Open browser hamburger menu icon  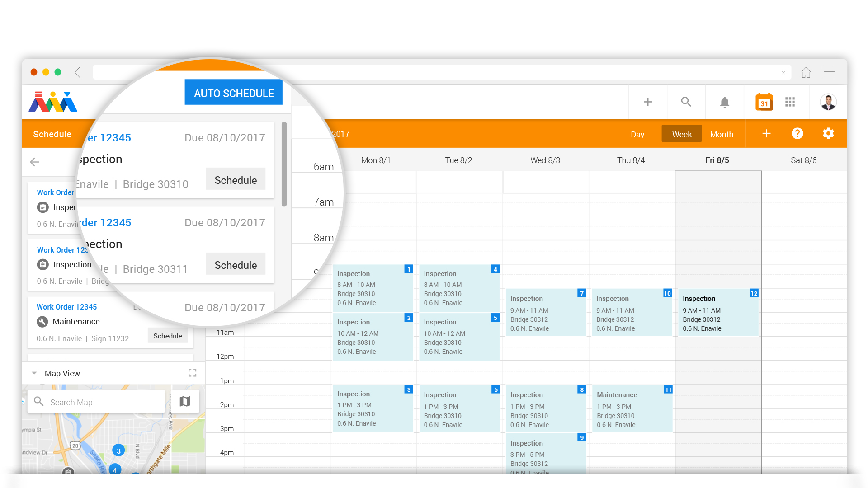(x=829, y=72)
